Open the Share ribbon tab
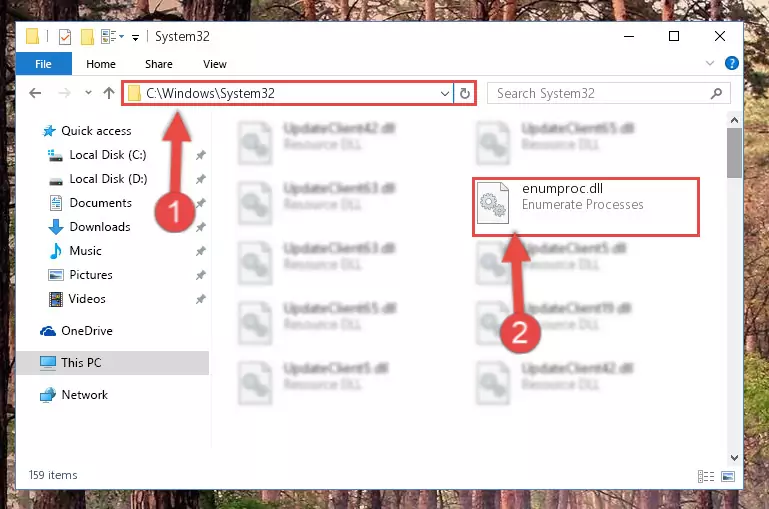Screen dimensions: 769x509 click(x=158, y=64)
